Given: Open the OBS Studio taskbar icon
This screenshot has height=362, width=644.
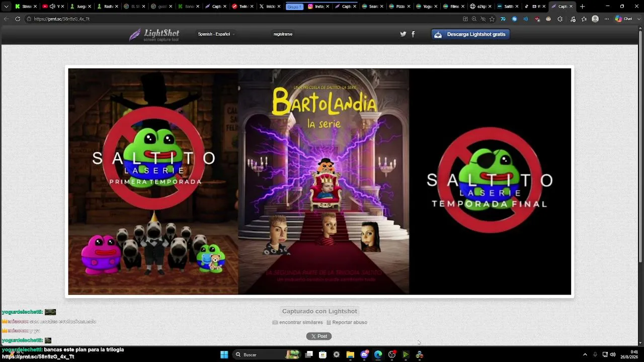Looking at the screenshot, I should 392,354.
